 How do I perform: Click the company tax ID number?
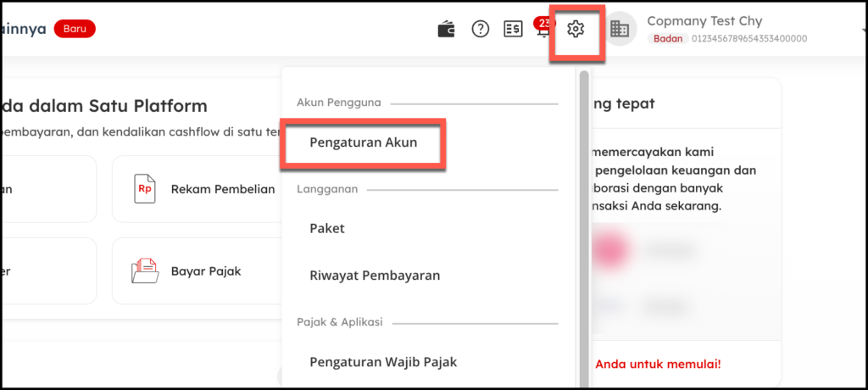tap(749, 39)
